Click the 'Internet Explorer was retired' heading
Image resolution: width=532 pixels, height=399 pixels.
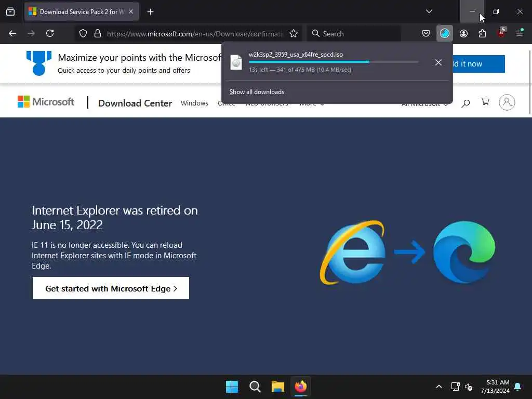pos(115,218)
